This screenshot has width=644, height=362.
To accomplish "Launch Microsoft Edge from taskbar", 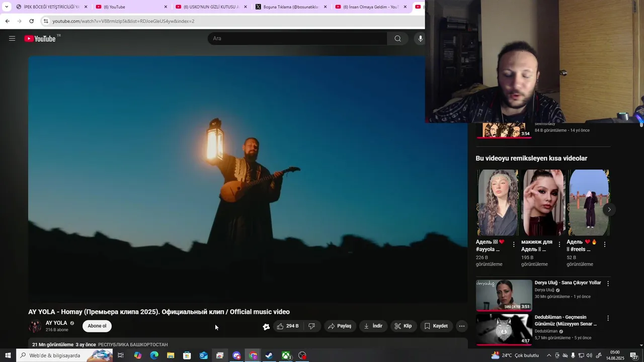I will pos(154,355).
